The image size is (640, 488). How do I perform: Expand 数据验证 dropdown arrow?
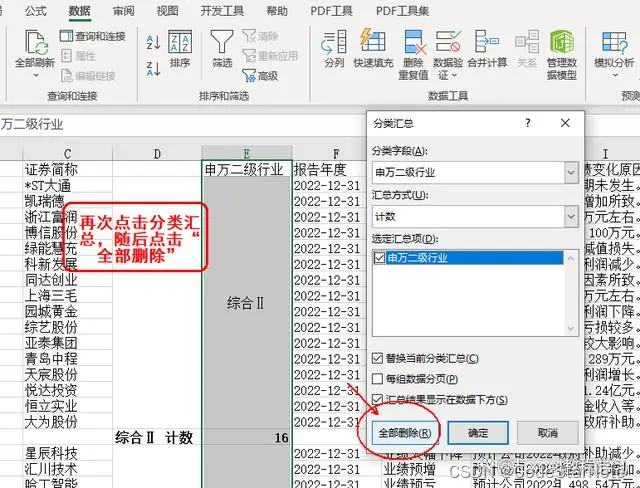(x=455, y=75)
